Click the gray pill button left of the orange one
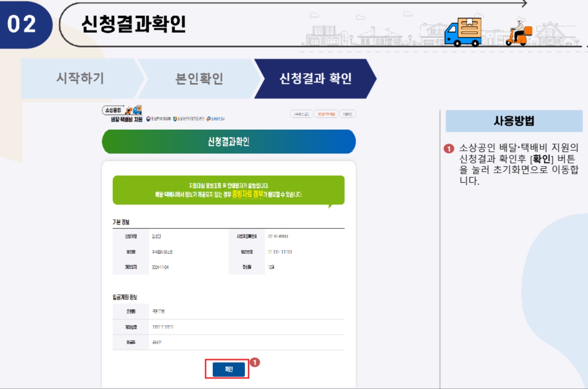The height and width of the screenshot is (389, 588). (301, 114)
